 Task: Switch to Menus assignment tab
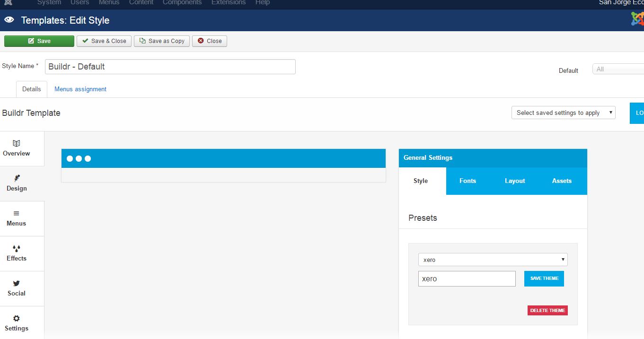pos(80,89)
